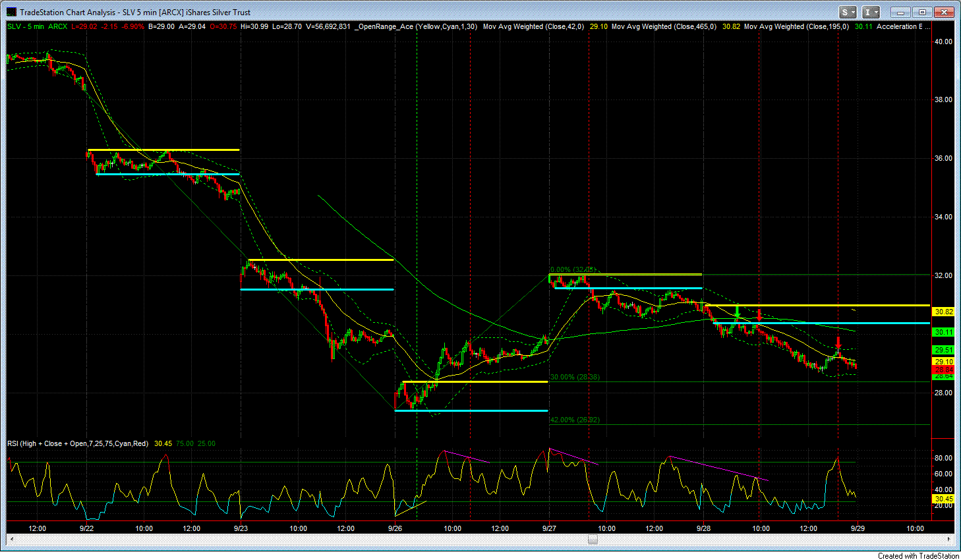Click the 9/27 date on time axis
Screen dimensions: 961x560
549,528
